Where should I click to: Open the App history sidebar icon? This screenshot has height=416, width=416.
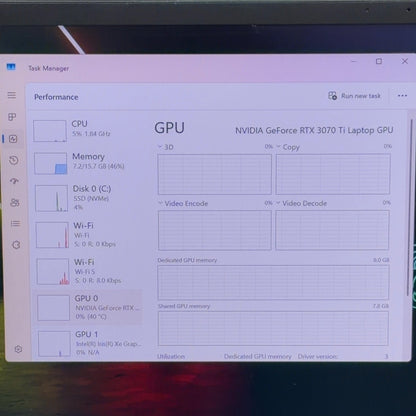14,160
